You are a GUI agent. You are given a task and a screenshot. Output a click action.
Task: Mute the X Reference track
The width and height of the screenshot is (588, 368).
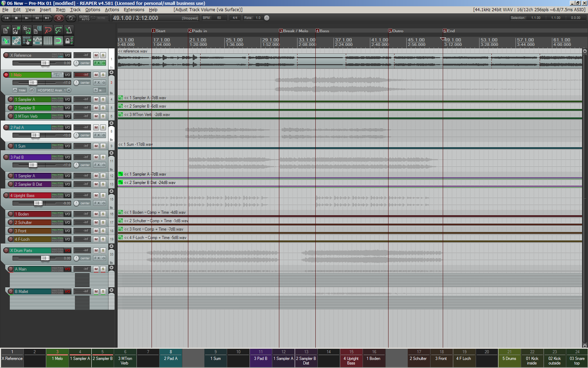pos(96,55)
